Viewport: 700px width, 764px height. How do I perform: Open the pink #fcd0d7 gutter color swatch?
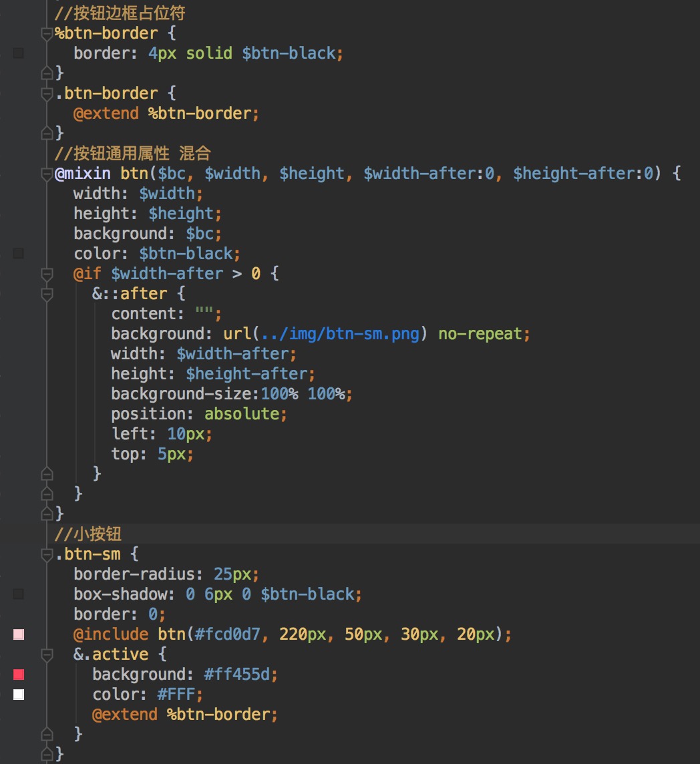coord(19,634)
